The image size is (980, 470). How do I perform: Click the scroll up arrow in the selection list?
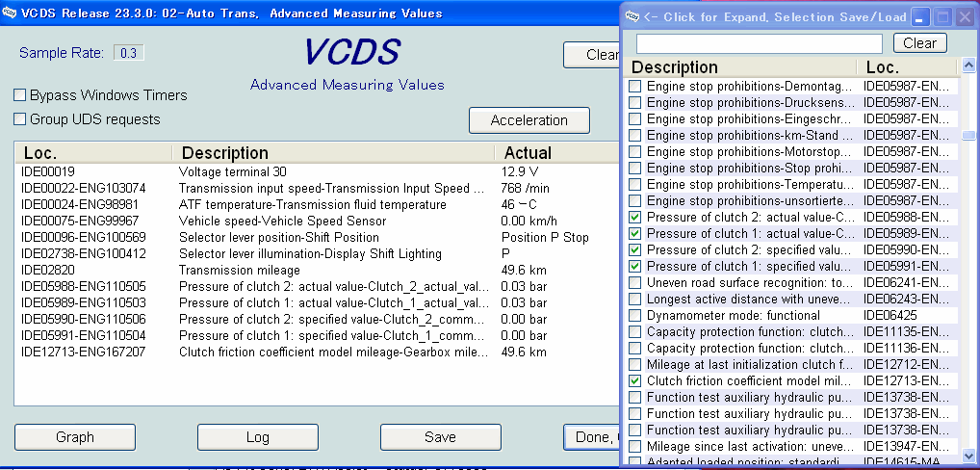tap(968, 67)
